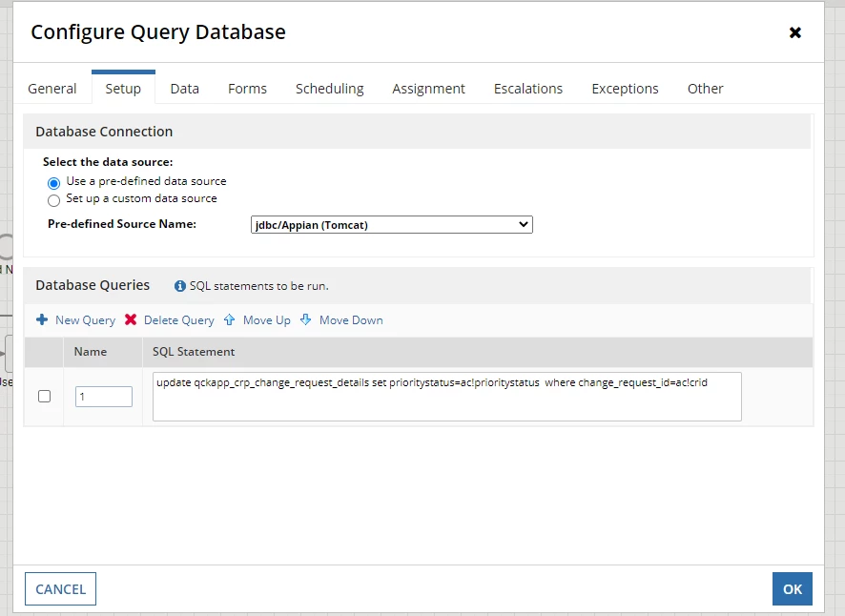The image size is (845, 616).
Task: Go to the Scheduling tab
Action: 330,89
